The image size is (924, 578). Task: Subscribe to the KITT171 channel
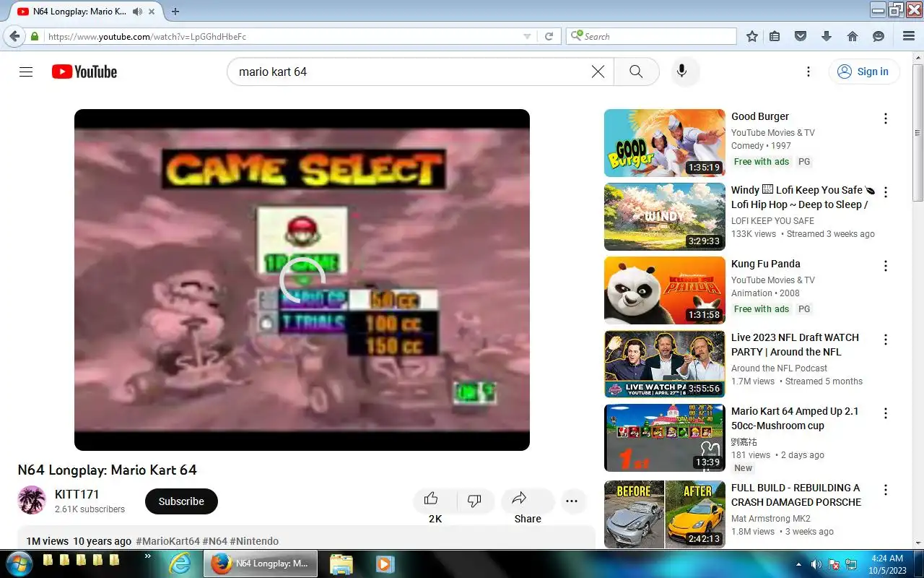click(x=181, y=501)
